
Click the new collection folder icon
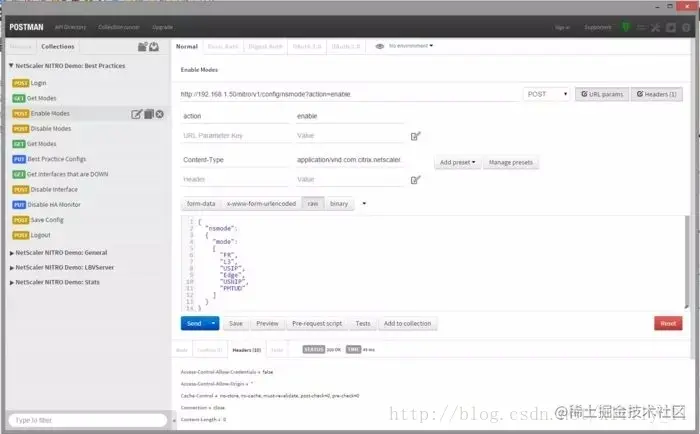click(142, 46)
